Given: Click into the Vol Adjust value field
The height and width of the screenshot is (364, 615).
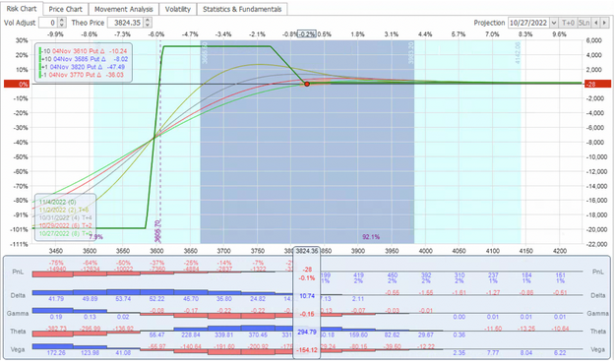Looking at the screenshot, I should (x=48, y=23).
